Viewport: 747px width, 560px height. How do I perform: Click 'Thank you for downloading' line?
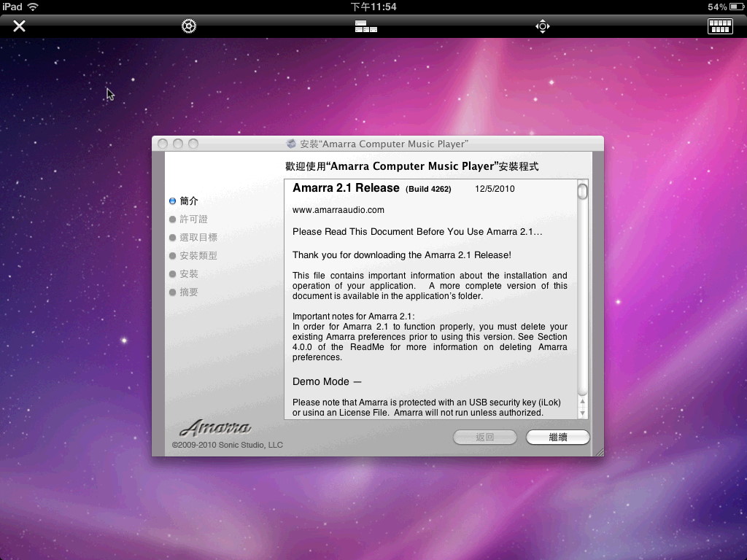click(x=402, y=255)
